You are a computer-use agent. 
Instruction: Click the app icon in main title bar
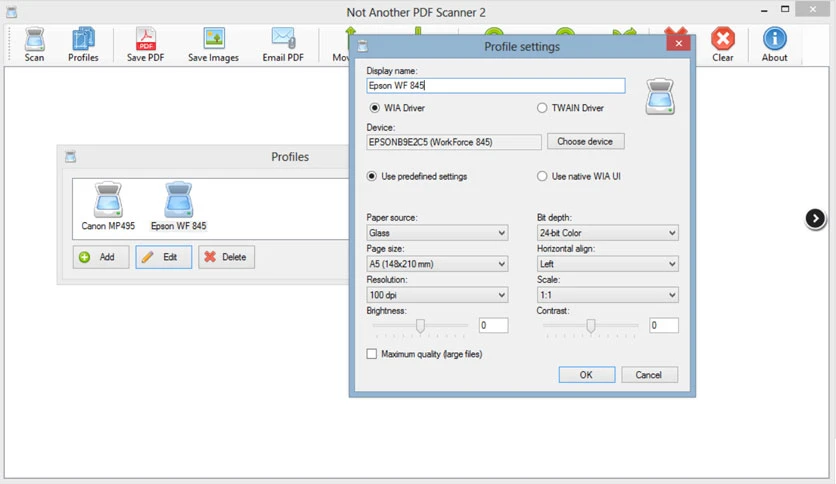pos(11,12)
